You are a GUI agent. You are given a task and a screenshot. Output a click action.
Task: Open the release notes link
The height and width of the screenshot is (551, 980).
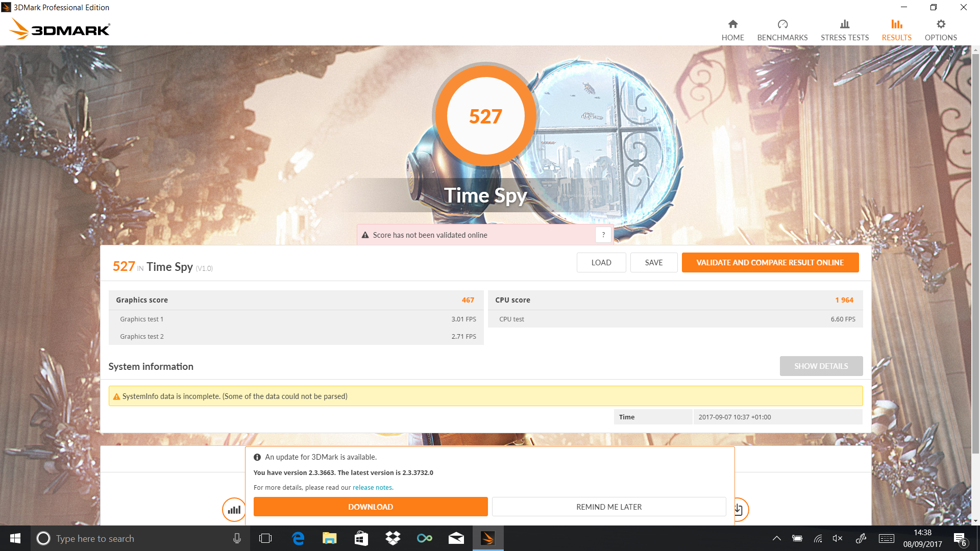click(x=373, y=487)
